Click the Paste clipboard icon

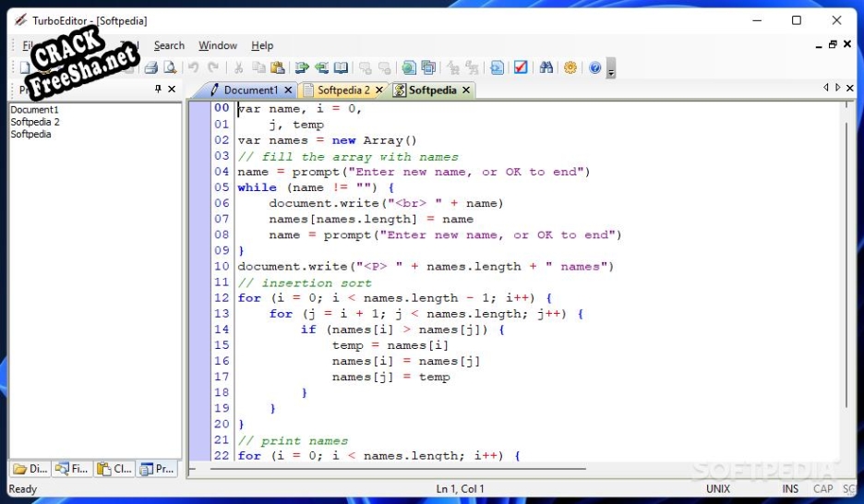(277, 67)
